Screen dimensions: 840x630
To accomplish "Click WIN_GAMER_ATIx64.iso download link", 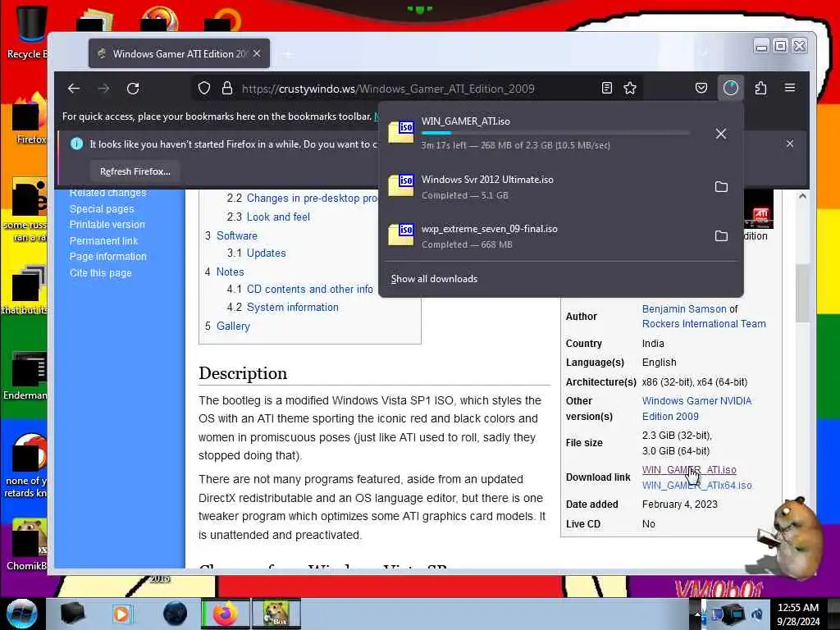I will [x=696, y=486].
